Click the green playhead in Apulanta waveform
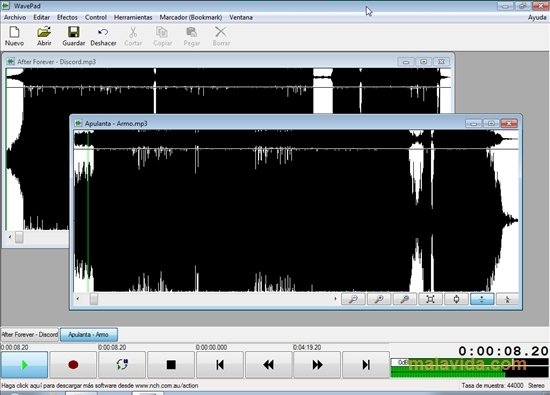The height and width of the screenshot is (395, 550). 88,210
